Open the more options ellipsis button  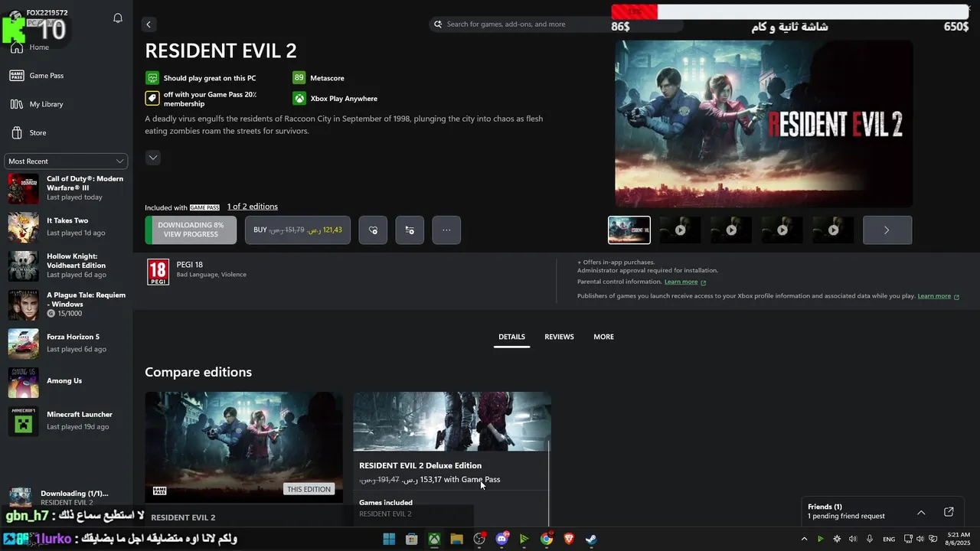(446, 230)
